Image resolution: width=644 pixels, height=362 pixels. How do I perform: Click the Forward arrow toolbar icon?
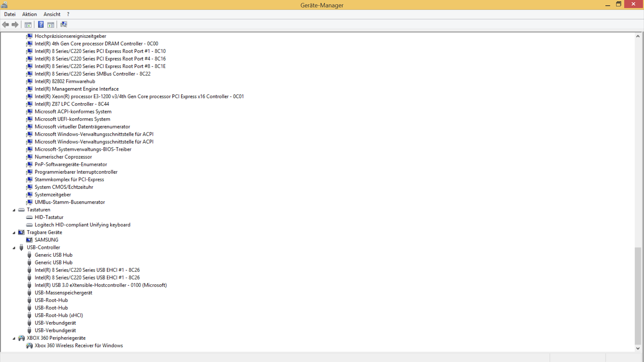(x=15, y=24)
